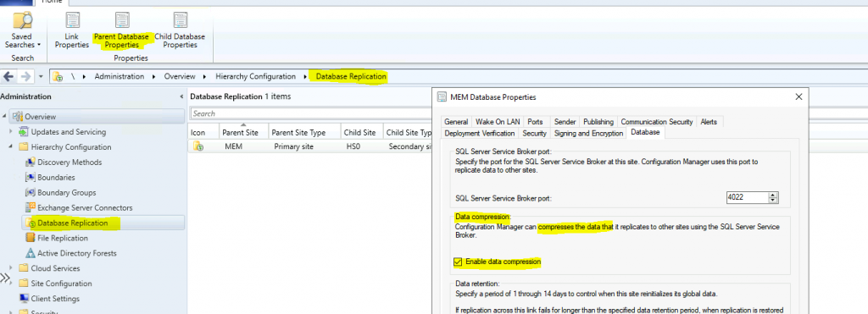Toggle the Enable data compression checkbox
This screenshot has width=868, height=314.
tap(458, 262)
